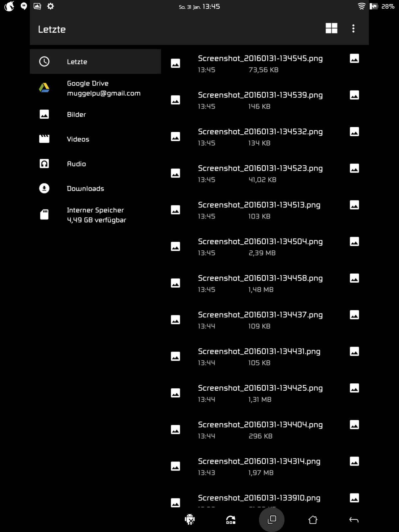399x532 pixels.
Task: Open the Bilder category
Action: (x=76, y=115)
